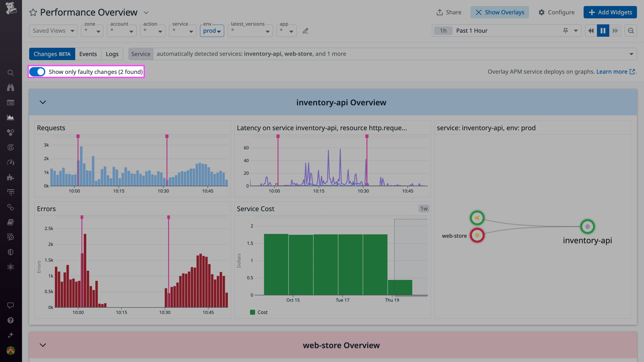
Task: Click the Security shield icon in sidebar
Action: (11, 252)
